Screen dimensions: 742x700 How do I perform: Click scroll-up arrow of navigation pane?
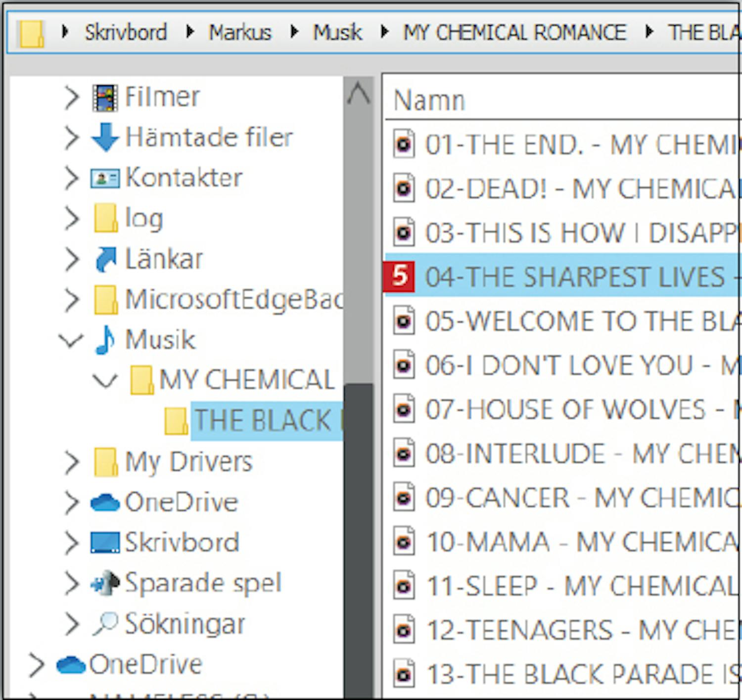pyautogui.click(x=359, y=93)
